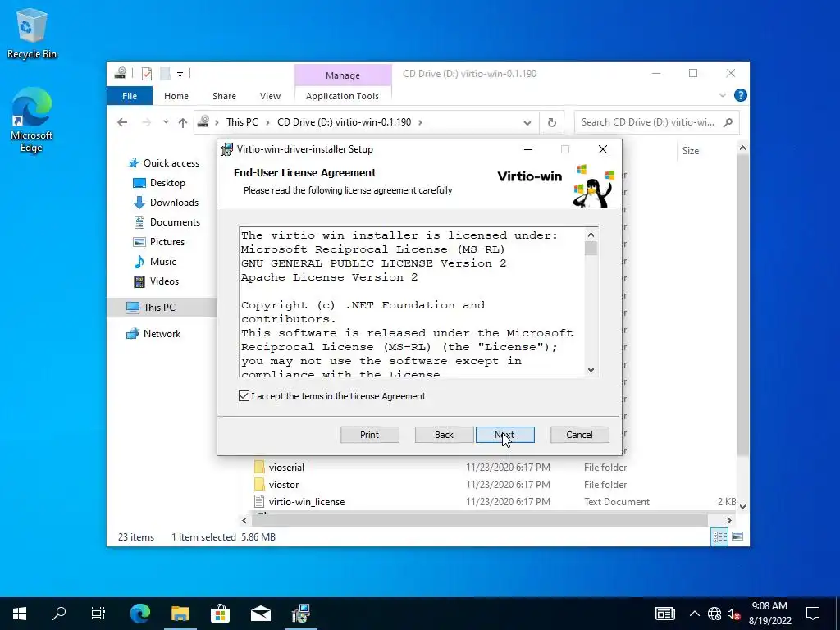Select the viostor folder
Screen dimensions: 840x630
(284, 484)
